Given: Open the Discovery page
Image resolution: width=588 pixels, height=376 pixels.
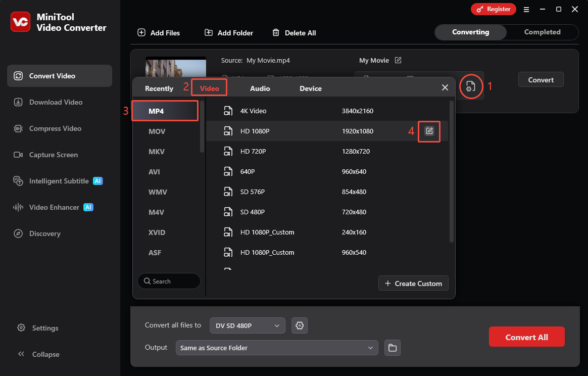Looking at the screenshot, I should pos(37,233).
